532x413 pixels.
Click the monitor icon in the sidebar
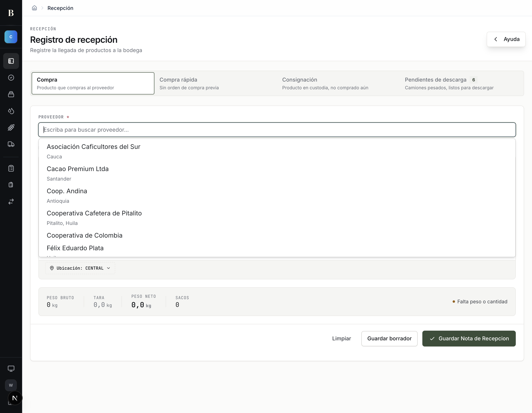click(x=11, y=368)
